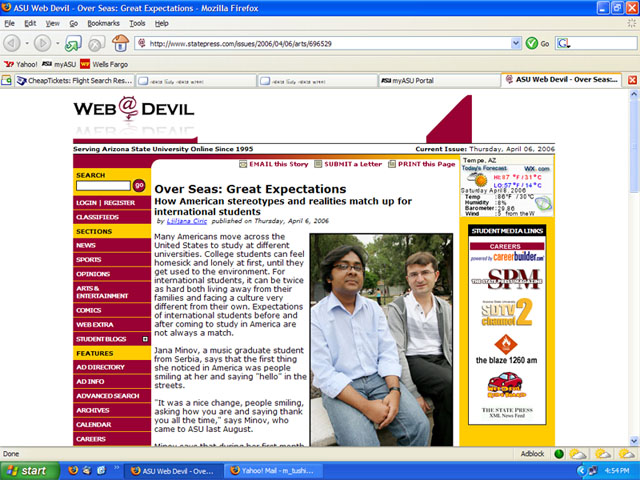Open the Help menu

(162, 23)
